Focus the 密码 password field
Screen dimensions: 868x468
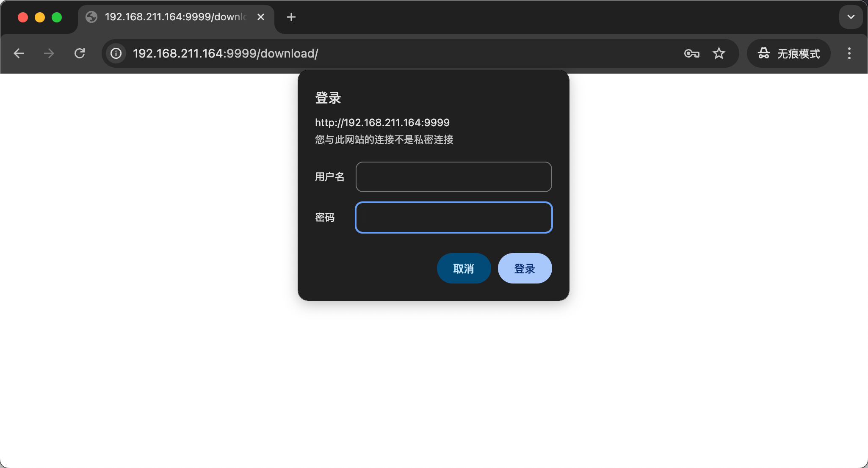point(453,217)
